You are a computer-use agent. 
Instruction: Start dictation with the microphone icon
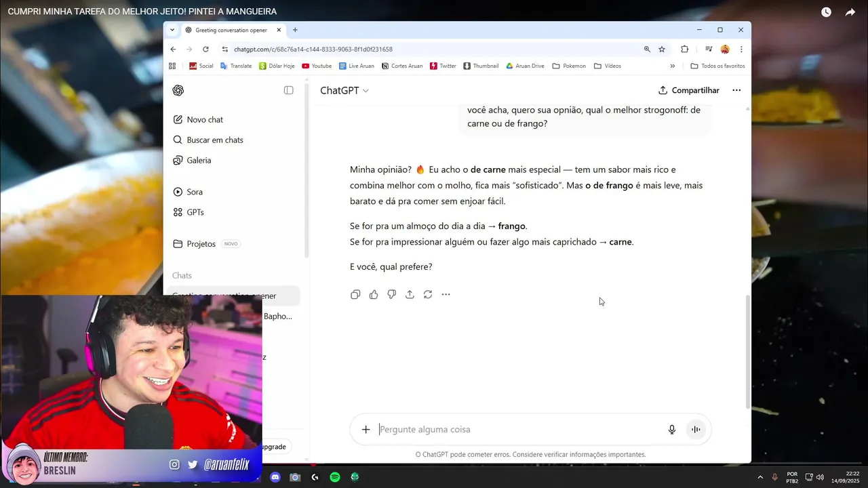pyautogui.click(x=672, y=429)
